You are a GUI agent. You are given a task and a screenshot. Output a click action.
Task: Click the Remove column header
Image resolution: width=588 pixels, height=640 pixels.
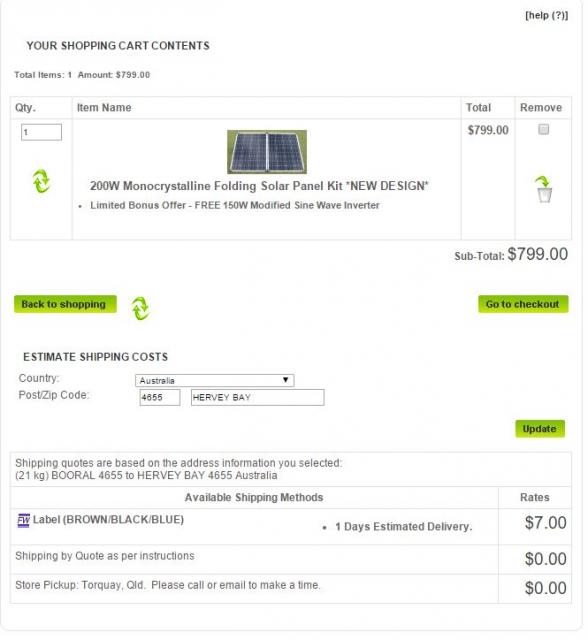point(541,107)
